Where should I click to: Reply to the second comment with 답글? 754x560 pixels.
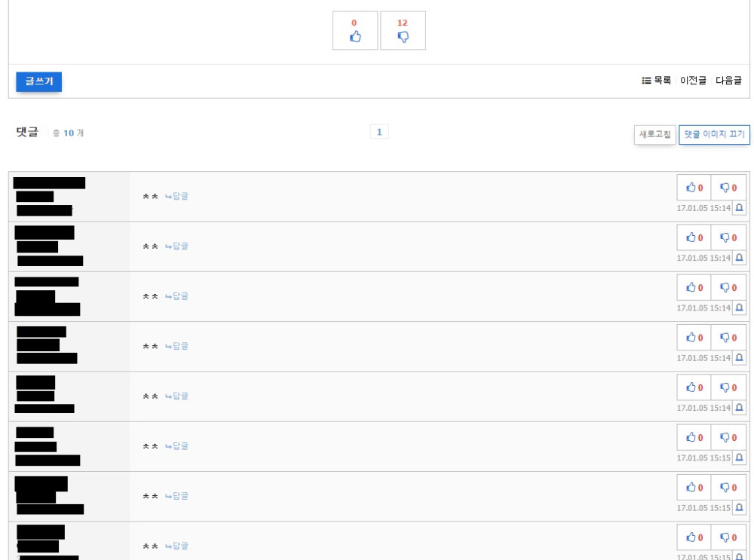click(x=176, y=246)
